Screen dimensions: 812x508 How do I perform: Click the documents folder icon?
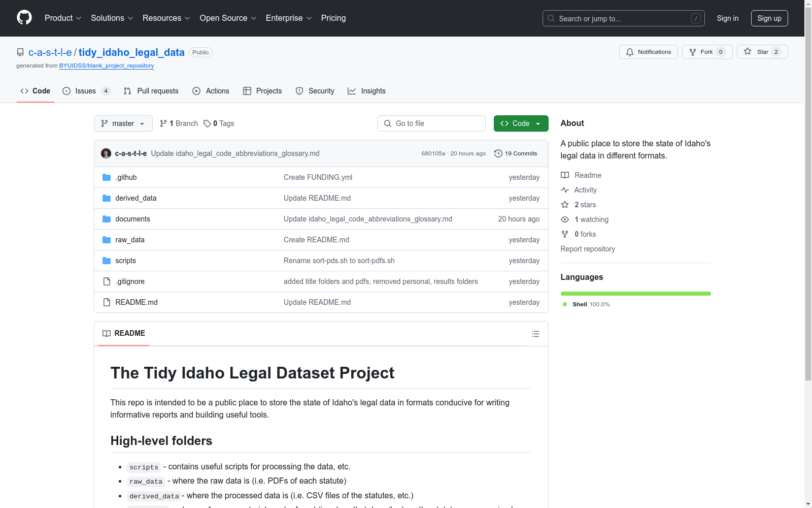(107, 219)
